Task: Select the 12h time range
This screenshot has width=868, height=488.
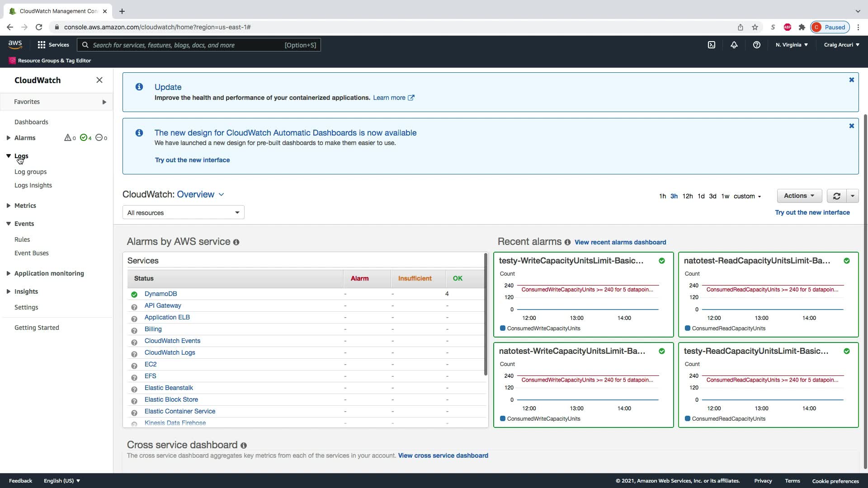Action: coord(687,196)
